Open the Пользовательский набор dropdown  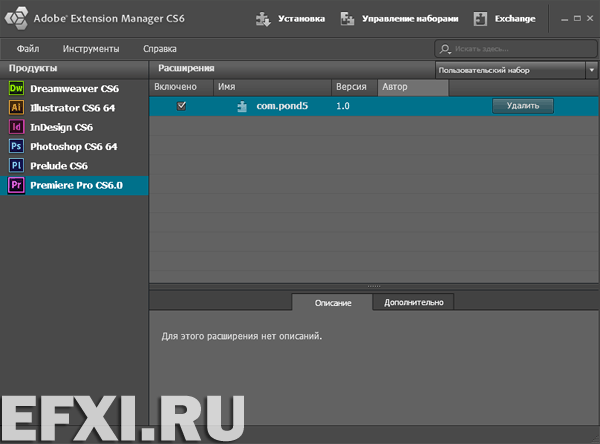[x=515, y=70]
